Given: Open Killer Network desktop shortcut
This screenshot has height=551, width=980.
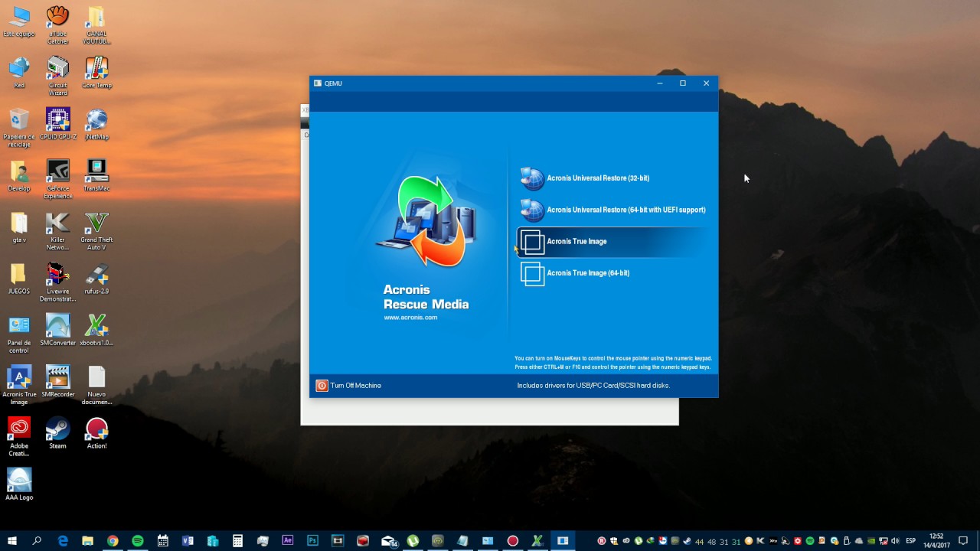Looking at the screenshot, I should click(58, 231).
